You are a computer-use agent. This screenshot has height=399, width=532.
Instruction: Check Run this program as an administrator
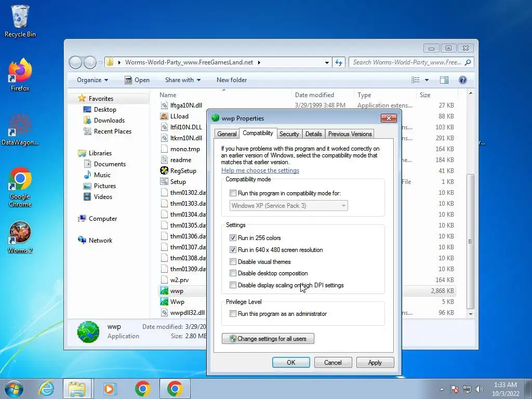(233, 314)
